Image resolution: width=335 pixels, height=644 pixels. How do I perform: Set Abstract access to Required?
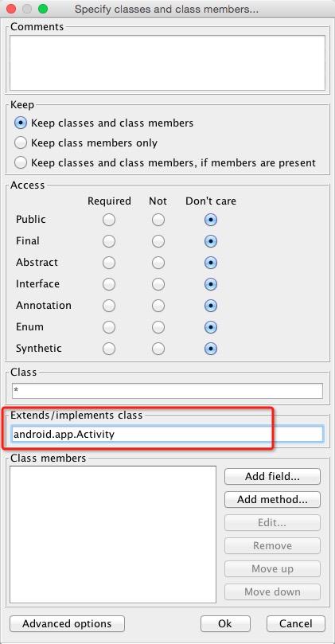[109, 263]
